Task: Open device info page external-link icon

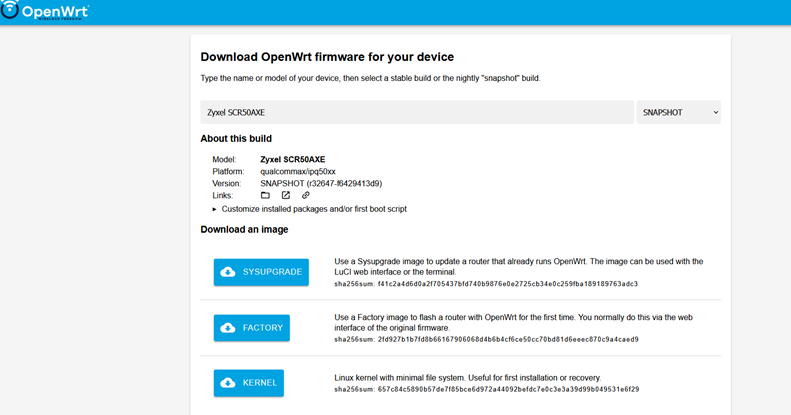Action: [x=286, y=195]
